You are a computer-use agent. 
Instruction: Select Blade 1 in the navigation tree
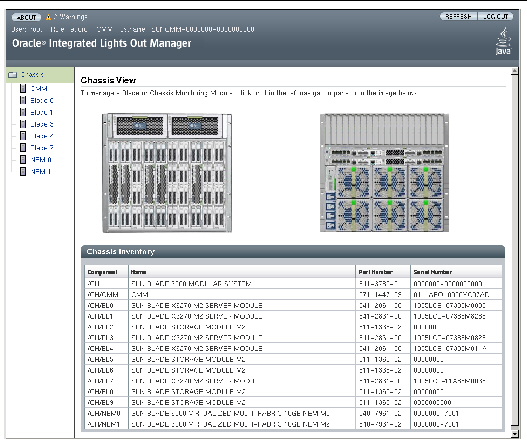pyautogui.click(x=41, y=112)
